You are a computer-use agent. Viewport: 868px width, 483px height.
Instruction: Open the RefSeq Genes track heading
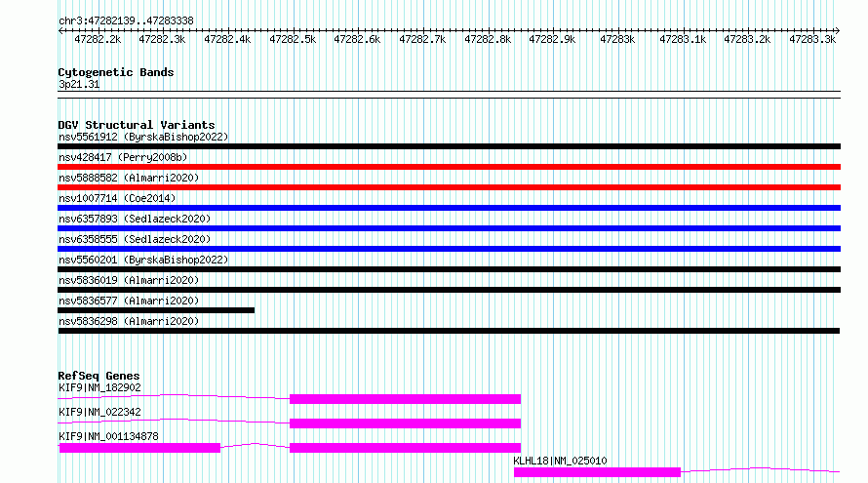click(99, 376)
